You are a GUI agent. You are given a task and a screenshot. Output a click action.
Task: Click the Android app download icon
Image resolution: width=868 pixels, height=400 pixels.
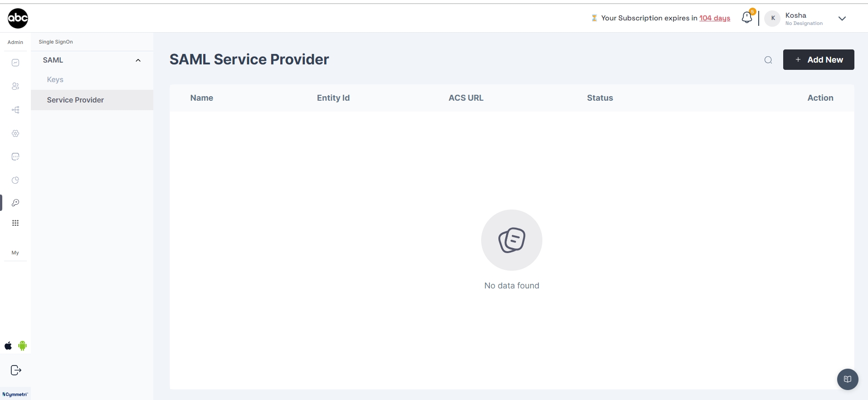pyautogui.click(x=23, y=346)
